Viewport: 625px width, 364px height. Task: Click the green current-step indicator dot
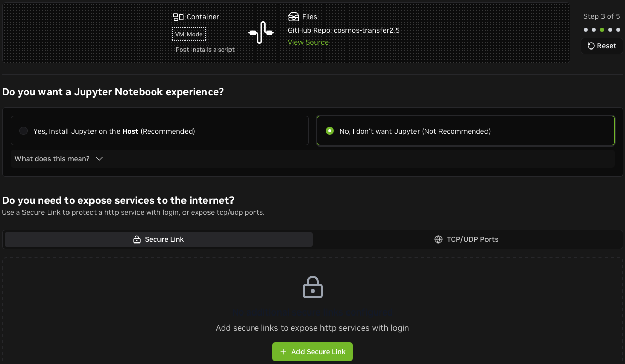(602, 30)
